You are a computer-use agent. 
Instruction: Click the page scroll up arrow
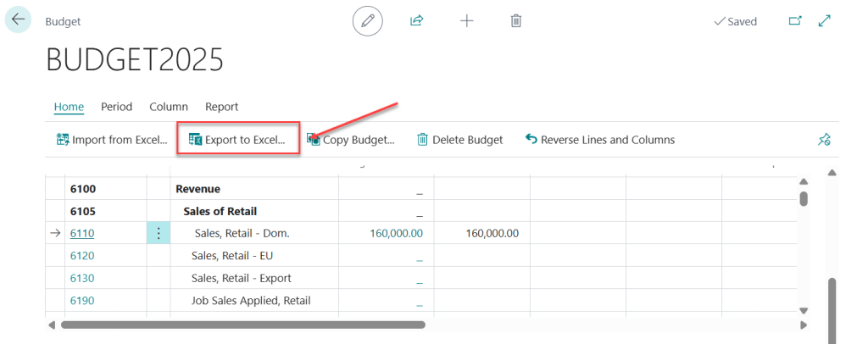[832, 173]
